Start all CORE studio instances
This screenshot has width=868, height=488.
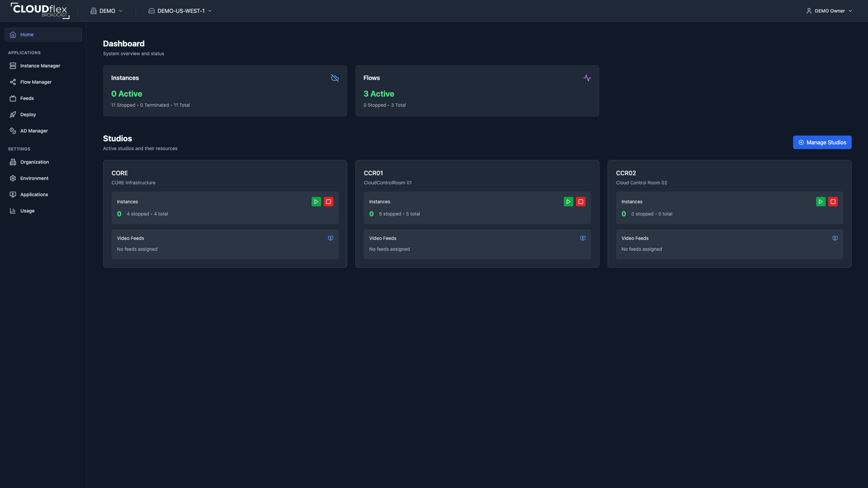tap(316, 202)
